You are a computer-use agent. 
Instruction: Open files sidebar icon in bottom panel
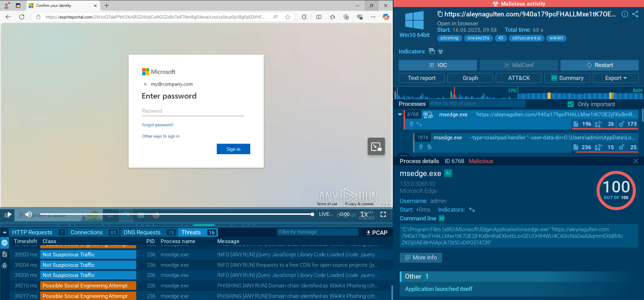coord(5,254)
